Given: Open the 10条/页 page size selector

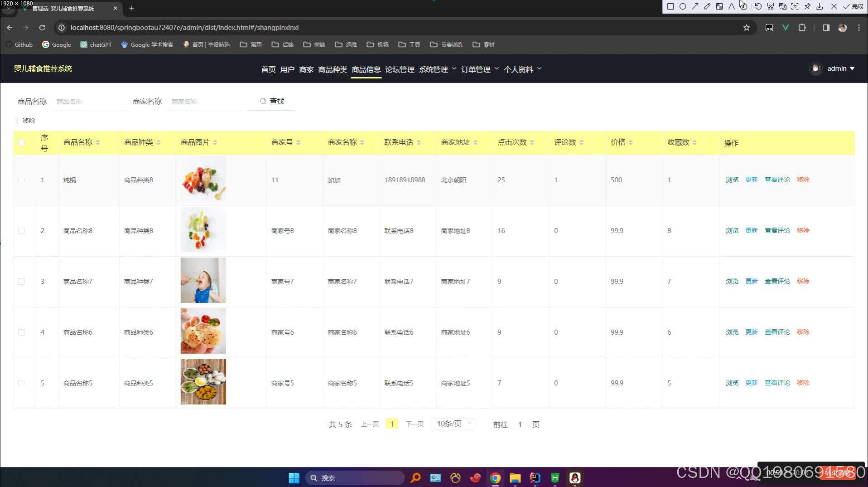Looking at the screenshot, I should coord(452,424).
